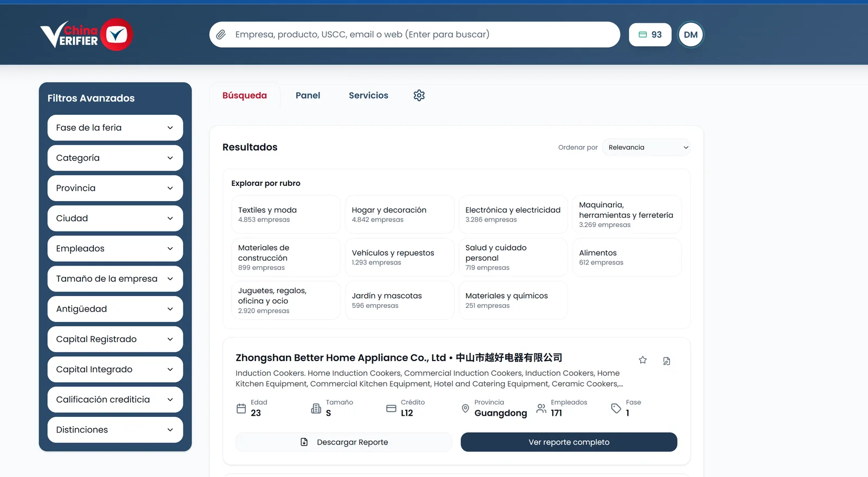Select the Alimentos category card
Screen dimensions: 868x477
pyautogui.click(x=627, y=257)
